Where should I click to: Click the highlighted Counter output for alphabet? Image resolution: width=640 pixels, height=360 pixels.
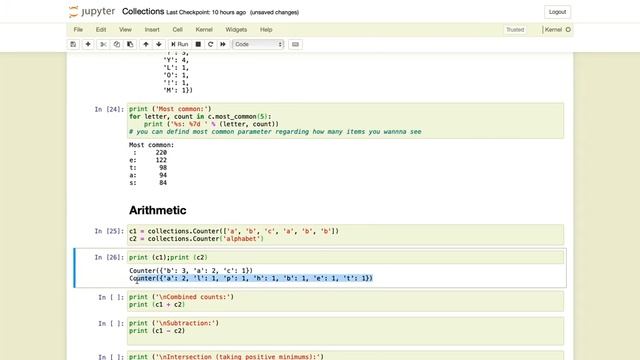coord(251,278)
